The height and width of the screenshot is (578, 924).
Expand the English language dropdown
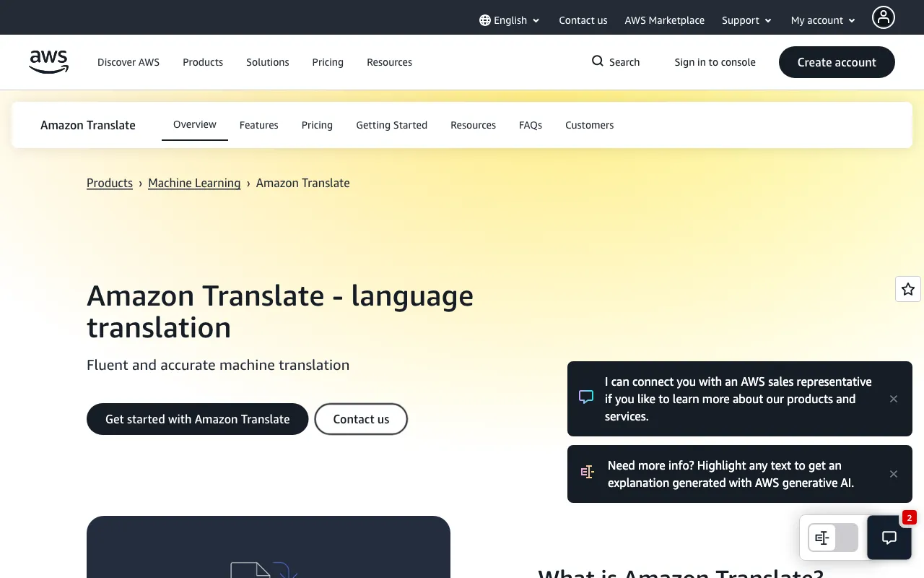click(510, 20)
